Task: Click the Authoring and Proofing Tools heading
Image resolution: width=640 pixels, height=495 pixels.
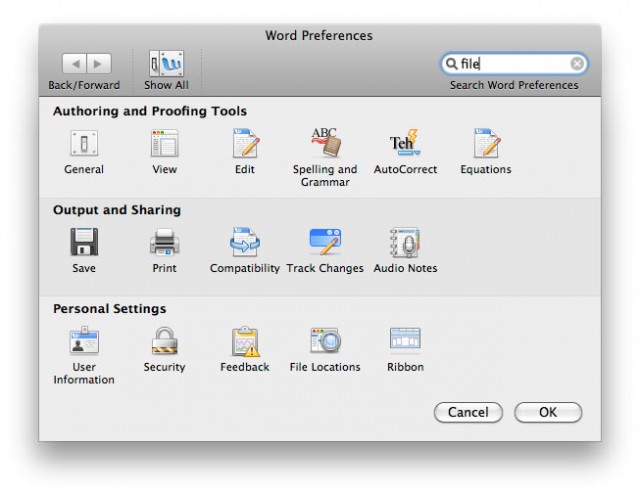Action: [150, 111]
